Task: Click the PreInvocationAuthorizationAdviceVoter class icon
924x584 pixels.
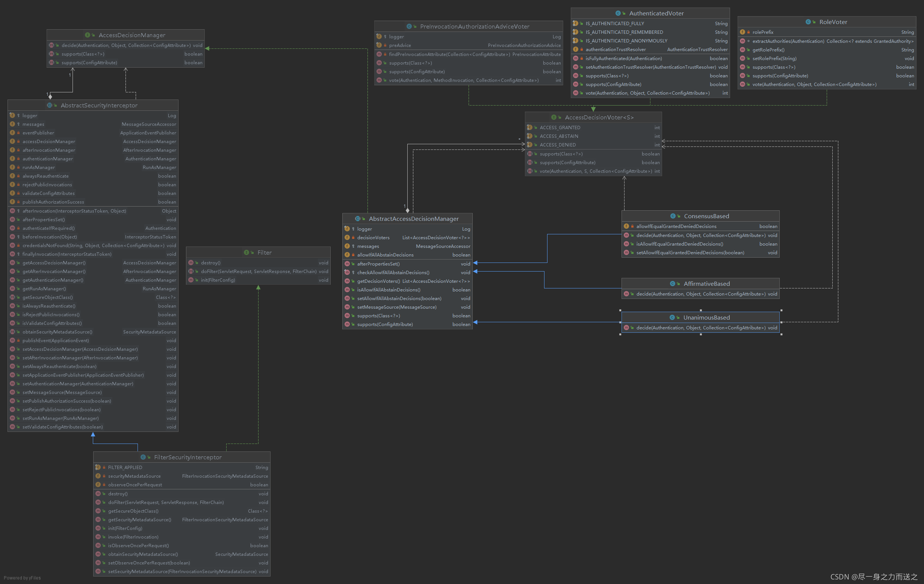Action: click(409, 26)
